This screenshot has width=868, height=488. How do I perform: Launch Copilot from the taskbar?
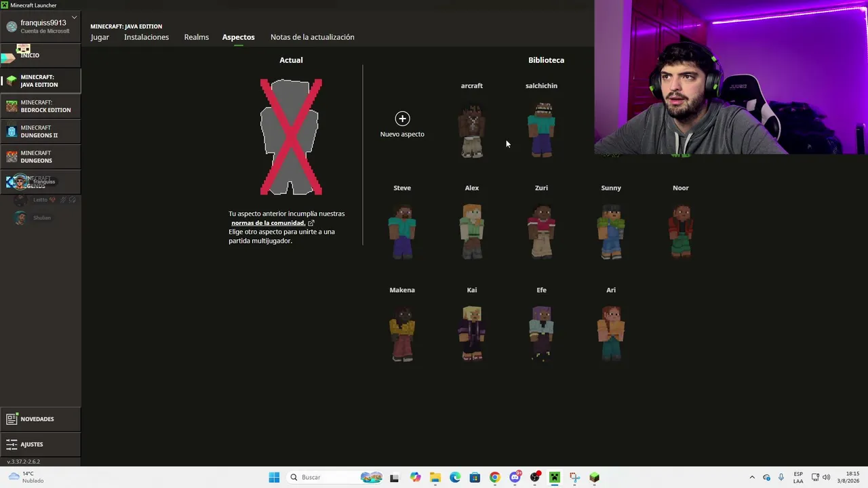(x=415, y=477)
